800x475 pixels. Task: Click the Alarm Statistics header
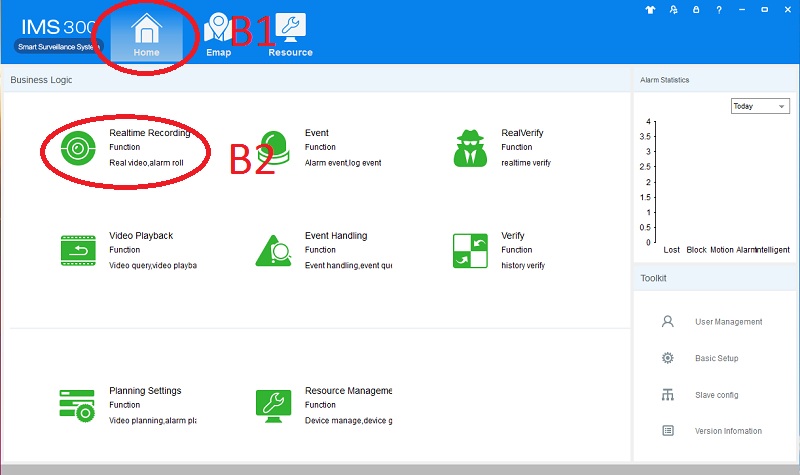(664, 80)
